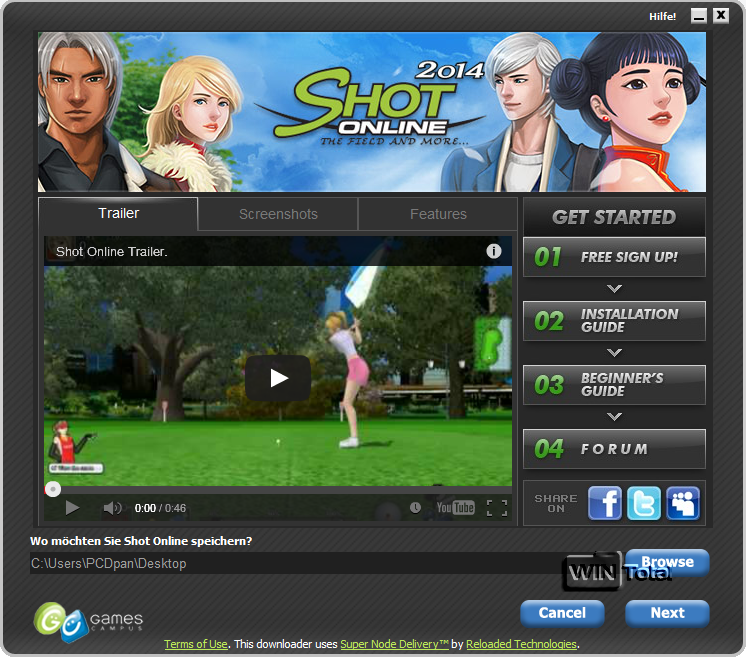Proceed with the Next button

point(667,613)
